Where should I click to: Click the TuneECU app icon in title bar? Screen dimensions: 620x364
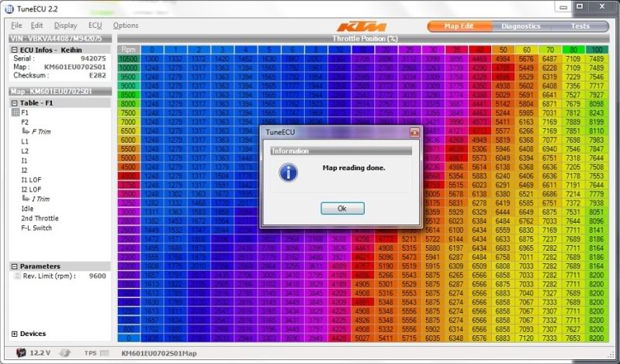pyautogui.click(x=9, y=9)
